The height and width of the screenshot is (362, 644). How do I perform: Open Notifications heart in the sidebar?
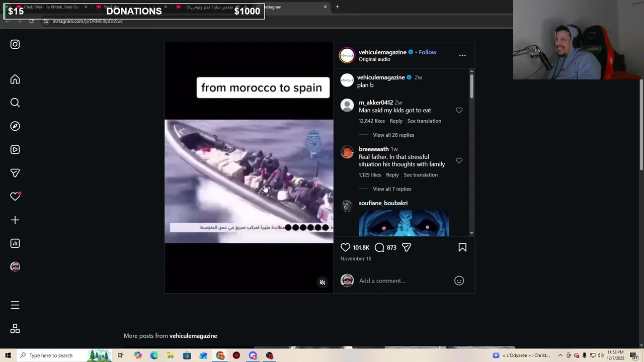click(15, 196)
